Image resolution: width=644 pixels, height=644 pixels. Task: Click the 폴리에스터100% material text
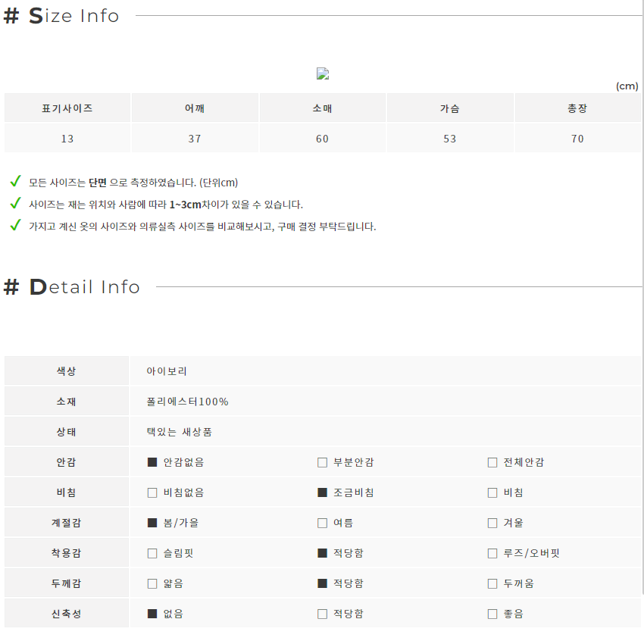pos(187,402)
